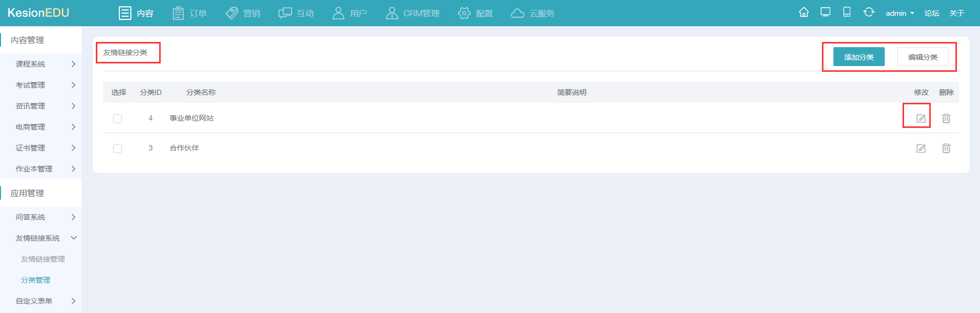Click the mobile phone preview icon
Viewport: 980px width, 313px height.
[x=847, y=13]
